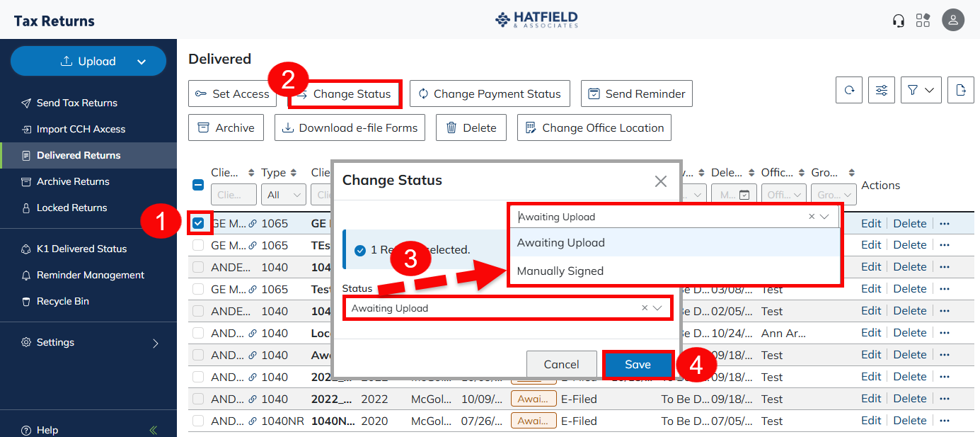The height and width of the screenshot is (437, 980).
Task: Click more options ellipsis in first row
Action: (x=944, y=224)
